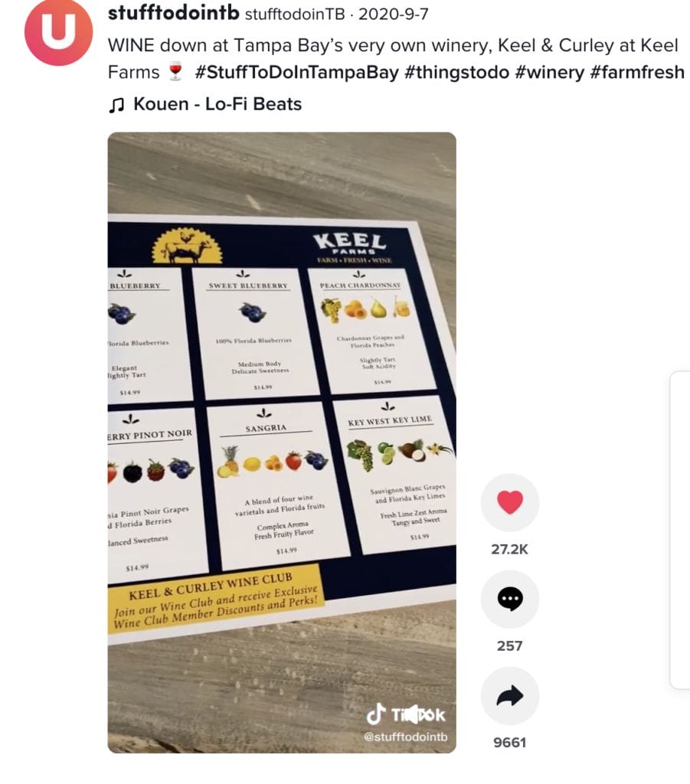The height and width of the screenshot is (784, 690).
Task: Click the wine glass emoji
Action: 175,71
